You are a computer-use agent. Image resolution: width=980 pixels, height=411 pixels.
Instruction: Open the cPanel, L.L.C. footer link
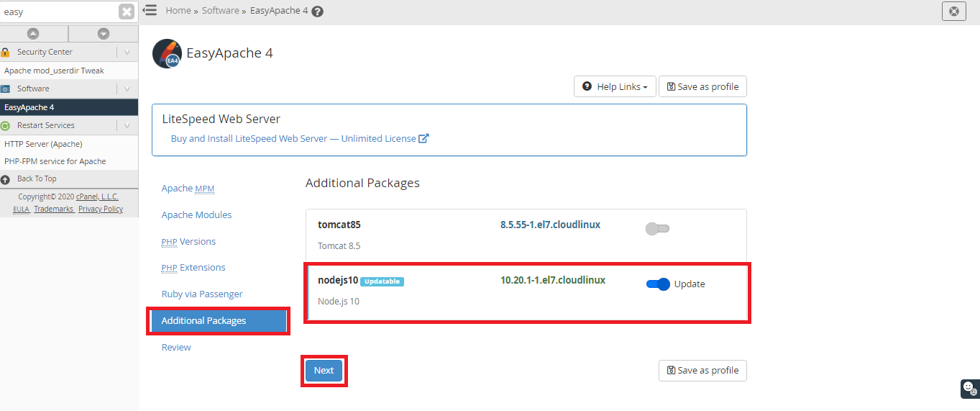[x=98, y=197]
